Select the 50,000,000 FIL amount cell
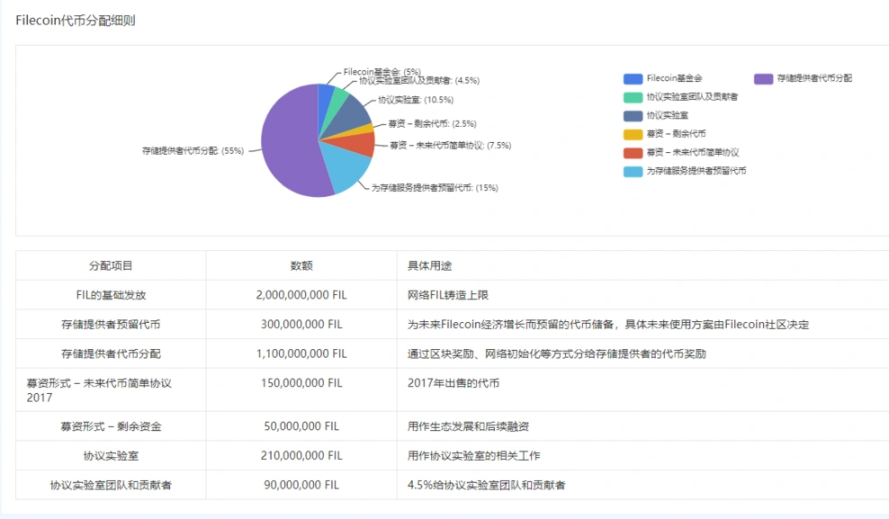 pos(301,427)
